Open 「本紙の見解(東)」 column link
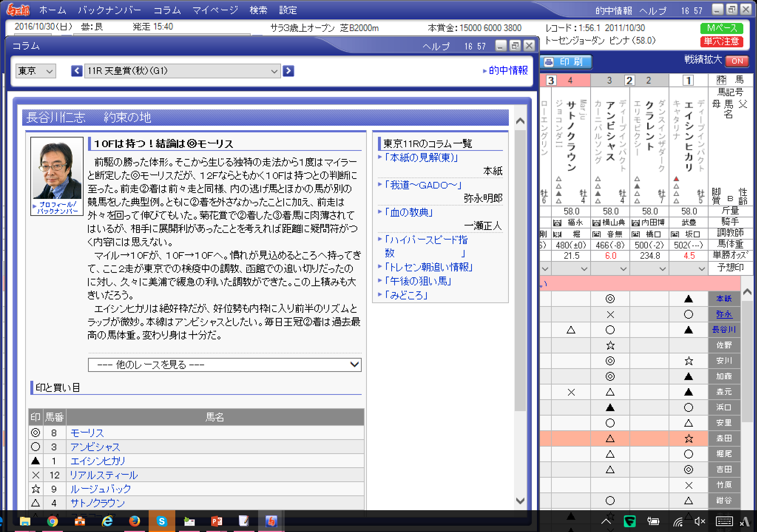This screenshot has width=757, height=532. [x=421, y=158]
